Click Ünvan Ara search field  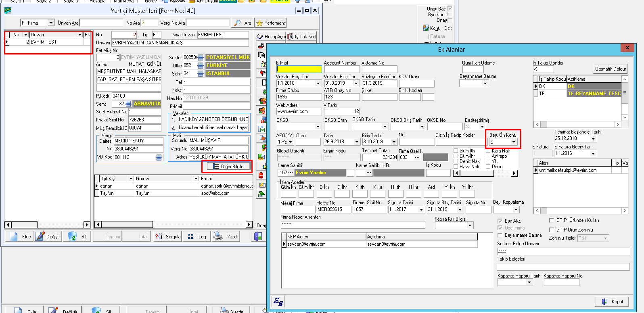(101, 23)
